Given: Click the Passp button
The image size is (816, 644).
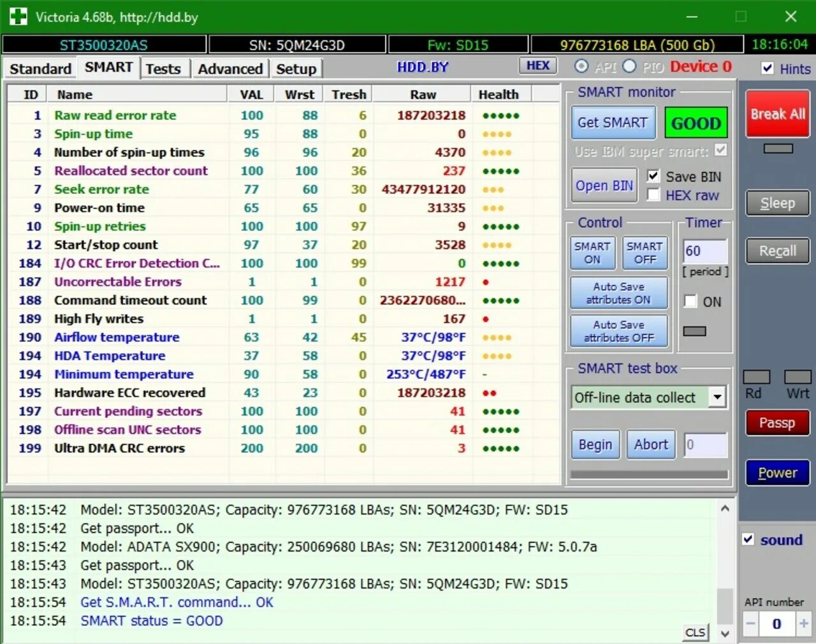Looking at the screenshot, I should 778,423.
